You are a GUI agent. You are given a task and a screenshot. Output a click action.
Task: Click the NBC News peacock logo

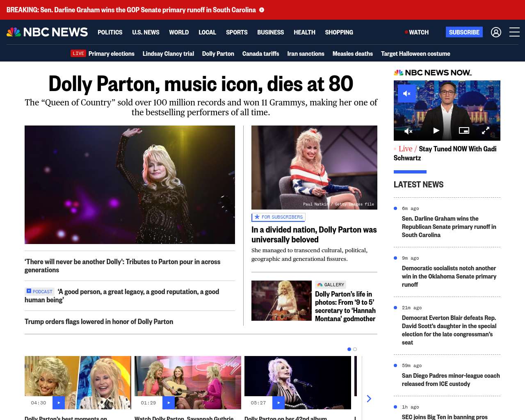pos(47,32)
